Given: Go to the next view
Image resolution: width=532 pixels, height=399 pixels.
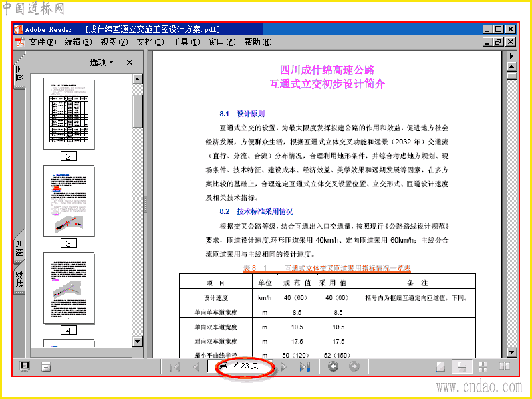Looking at the screenshot, I should 354,366.
